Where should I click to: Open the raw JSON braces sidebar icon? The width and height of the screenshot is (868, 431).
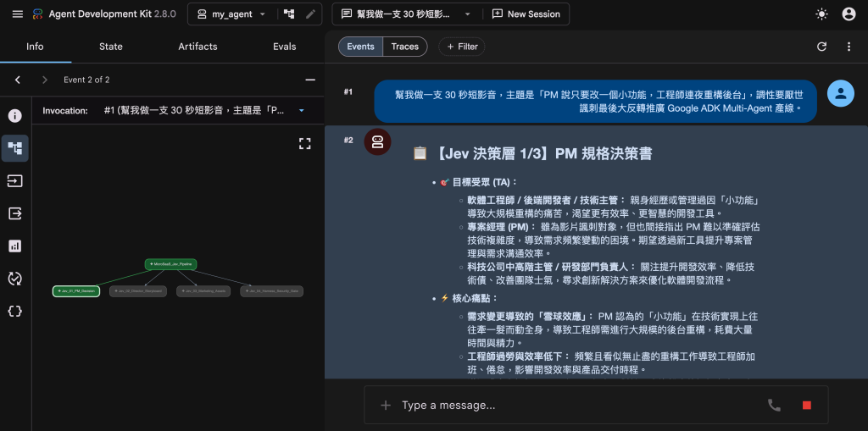[15, 311]
